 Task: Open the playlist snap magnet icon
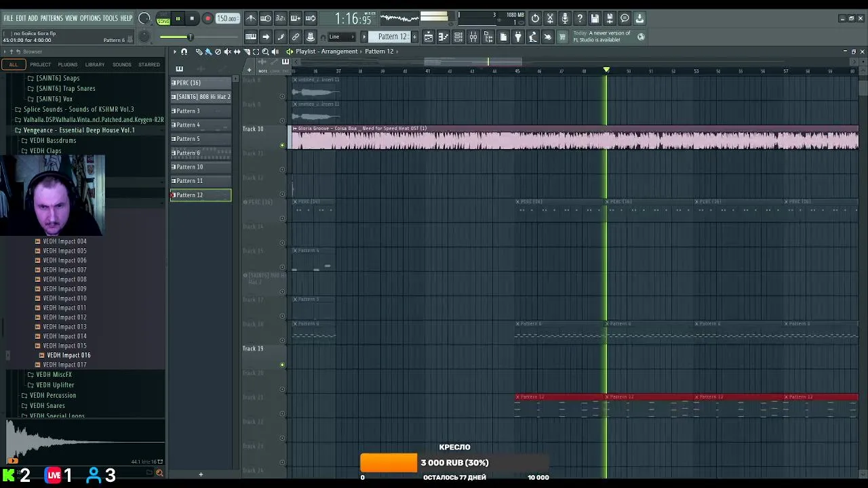point(184,52)
